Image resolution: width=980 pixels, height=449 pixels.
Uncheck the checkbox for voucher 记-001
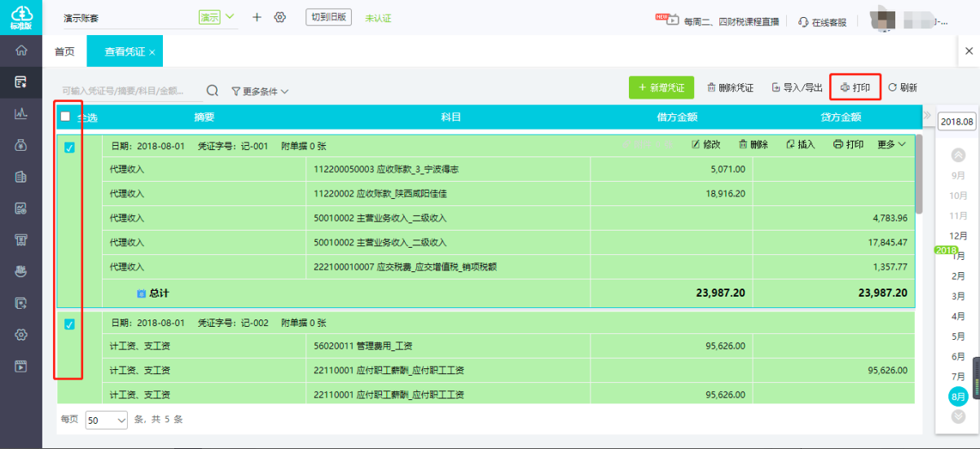(69, 147)
